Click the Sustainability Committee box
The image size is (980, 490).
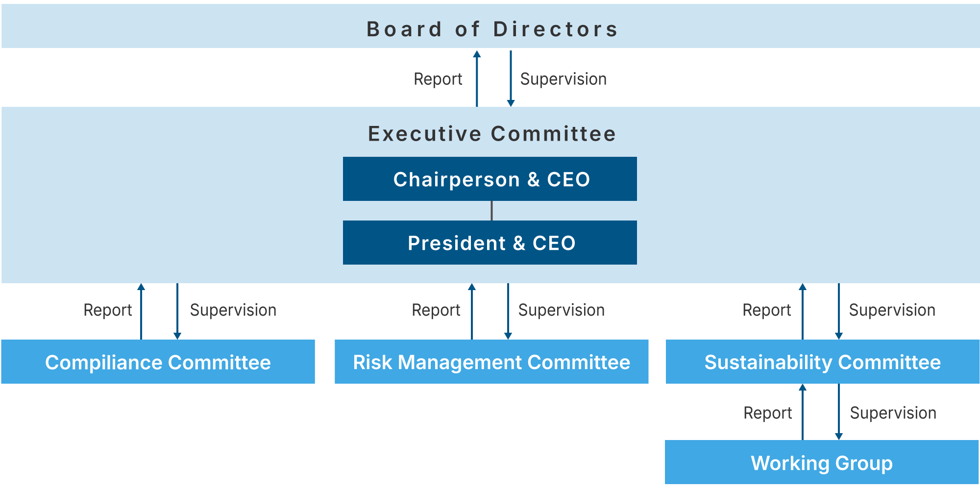tap(822, 362)
